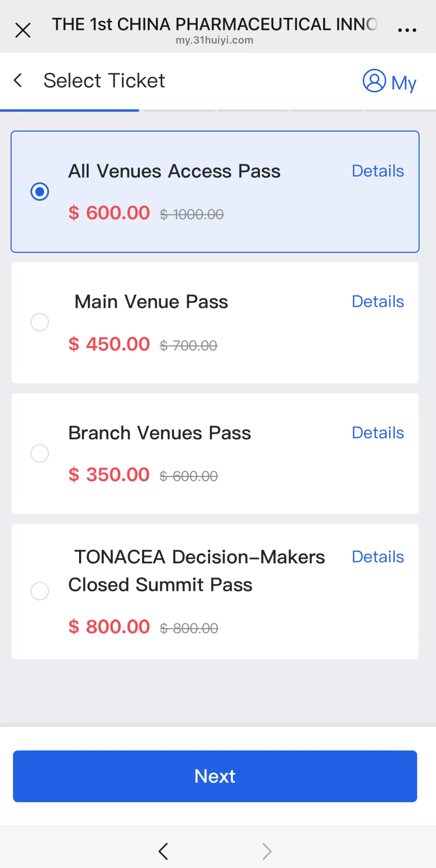
Task: Tap the My label in header
Action: point(404,83)
